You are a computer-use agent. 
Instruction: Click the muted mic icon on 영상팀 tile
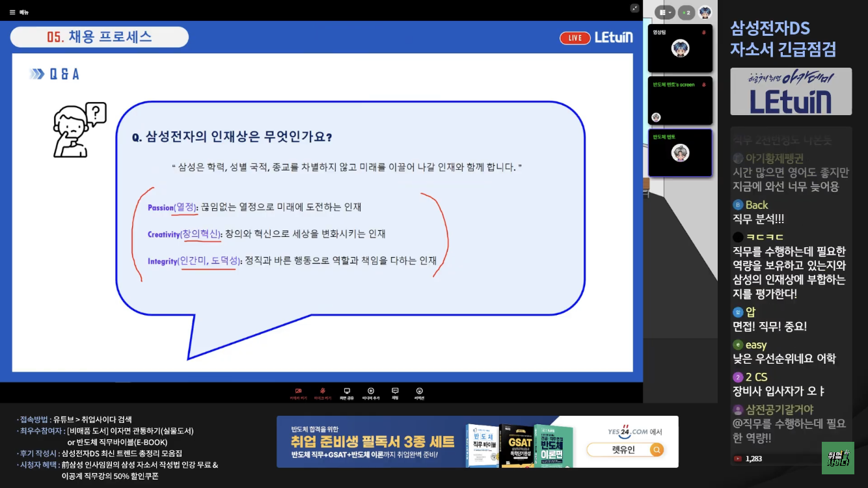pos(703,32)
